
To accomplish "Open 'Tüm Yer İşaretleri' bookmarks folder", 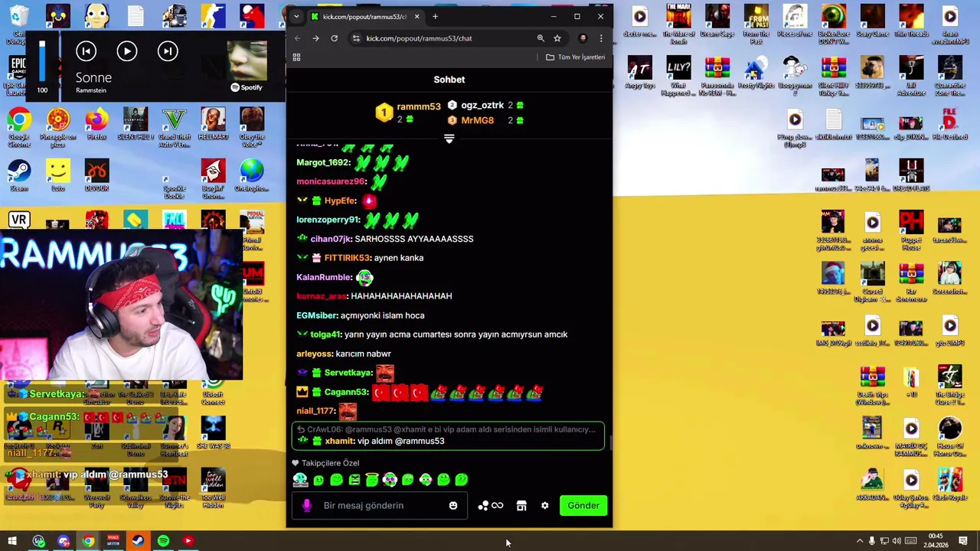I will (x=575, y=57).
